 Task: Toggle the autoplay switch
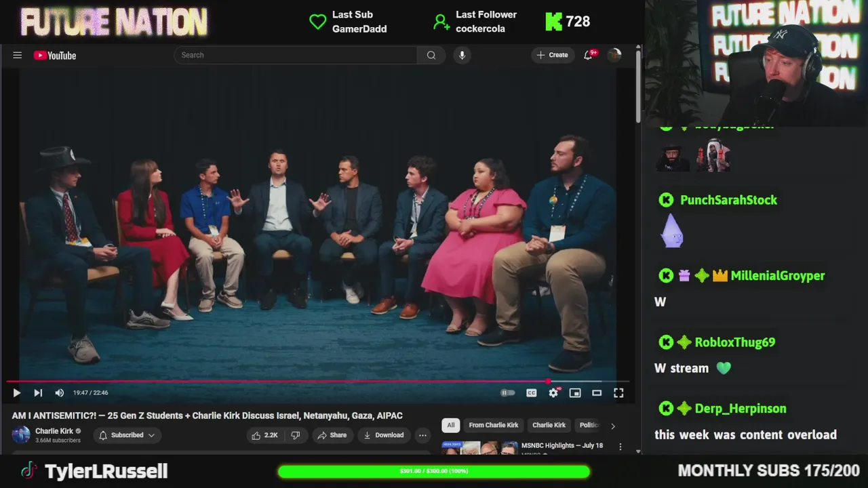[x=507, y=392]
